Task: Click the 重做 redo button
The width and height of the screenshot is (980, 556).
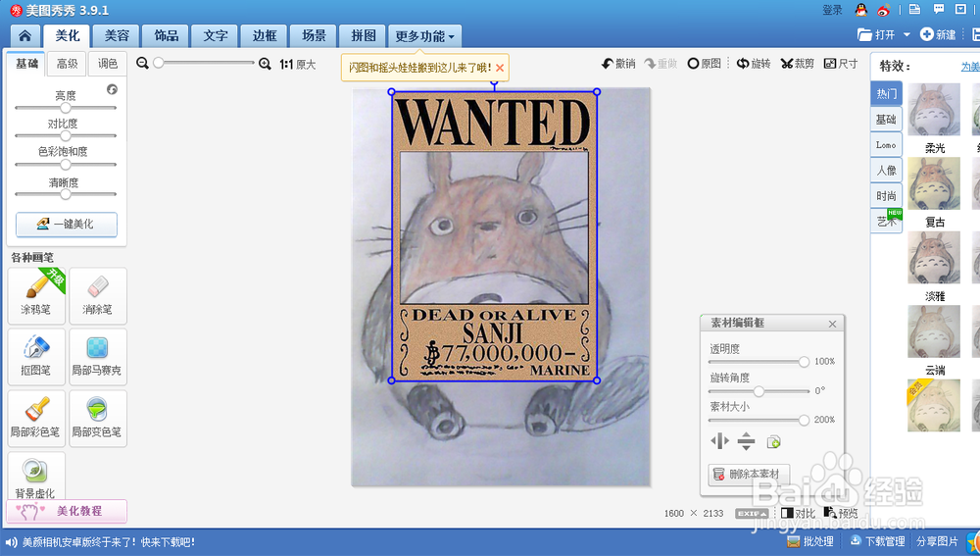Action: coord(661,63)
